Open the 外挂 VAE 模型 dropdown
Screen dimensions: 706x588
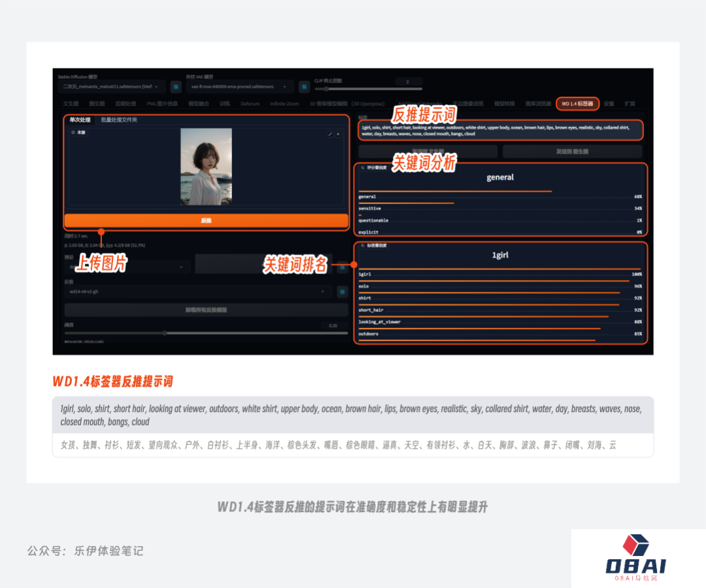coord(239,86)
